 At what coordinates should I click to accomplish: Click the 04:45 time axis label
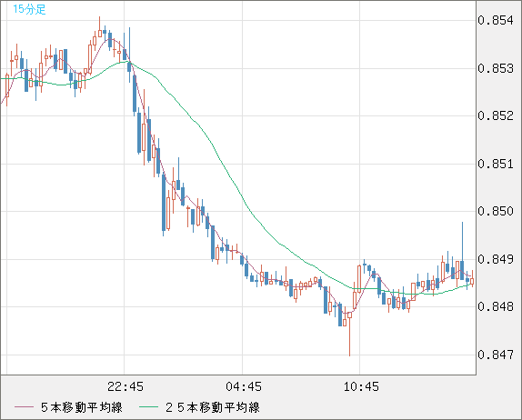click(x=244, y=386)
